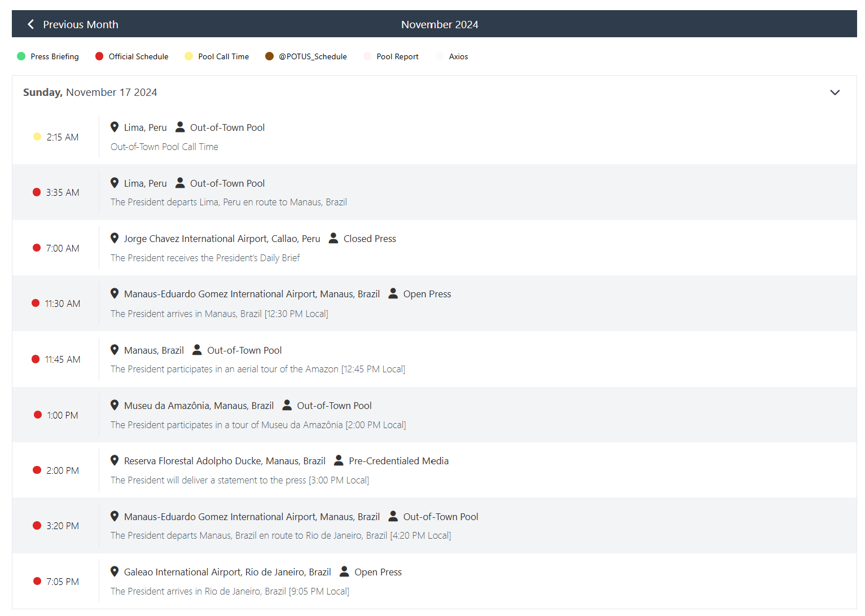
Task: Click person icon in the 1:00 PM row
Action: (287, 405)
